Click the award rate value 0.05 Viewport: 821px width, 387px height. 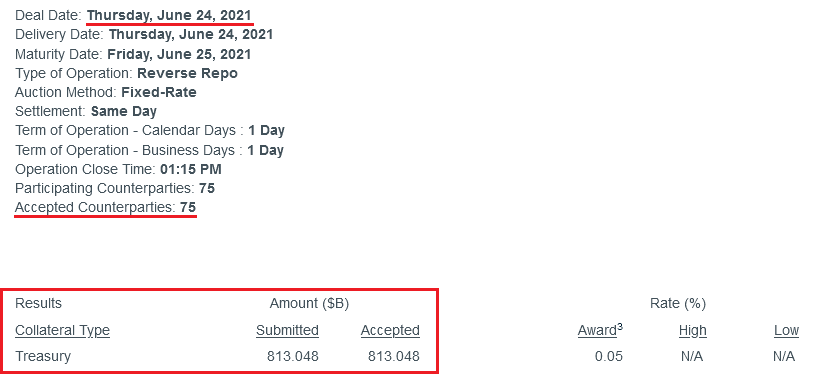tap(609, 357)
